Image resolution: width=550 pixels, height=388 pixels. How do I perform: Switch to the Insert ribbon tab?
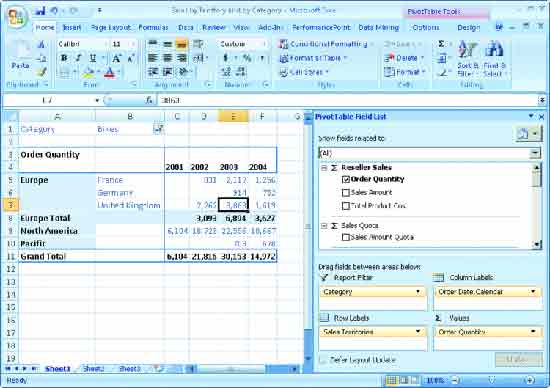coord(72,27)
